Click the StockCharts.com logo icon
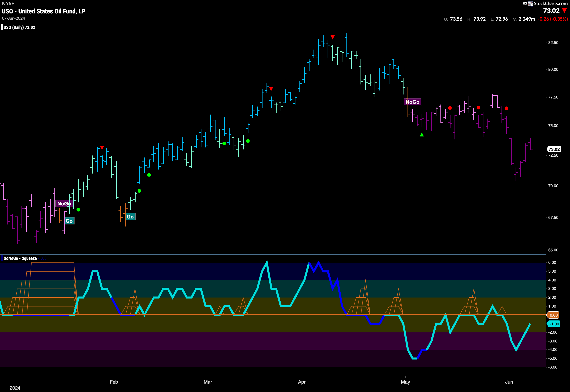570x392 pixels. 531,4
